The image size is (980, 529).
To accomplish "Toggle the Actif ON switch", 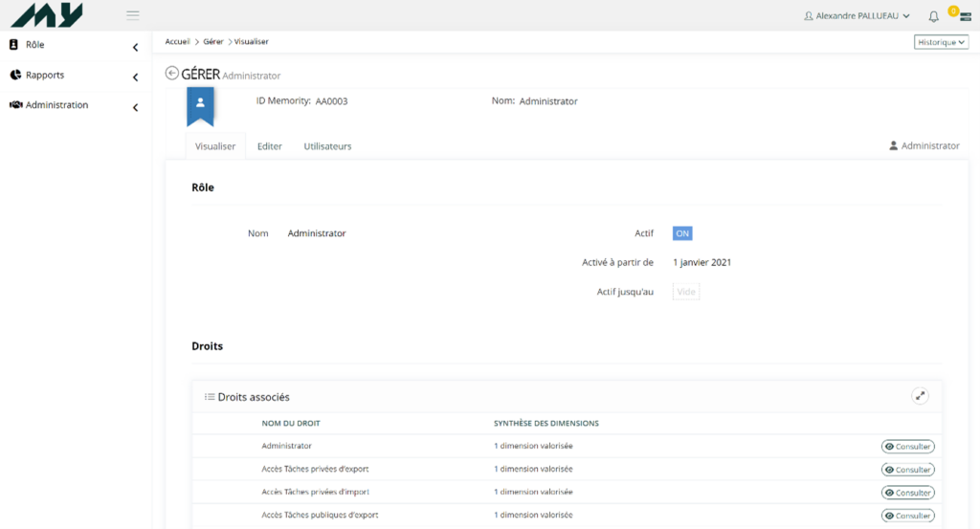I will 682,233.
